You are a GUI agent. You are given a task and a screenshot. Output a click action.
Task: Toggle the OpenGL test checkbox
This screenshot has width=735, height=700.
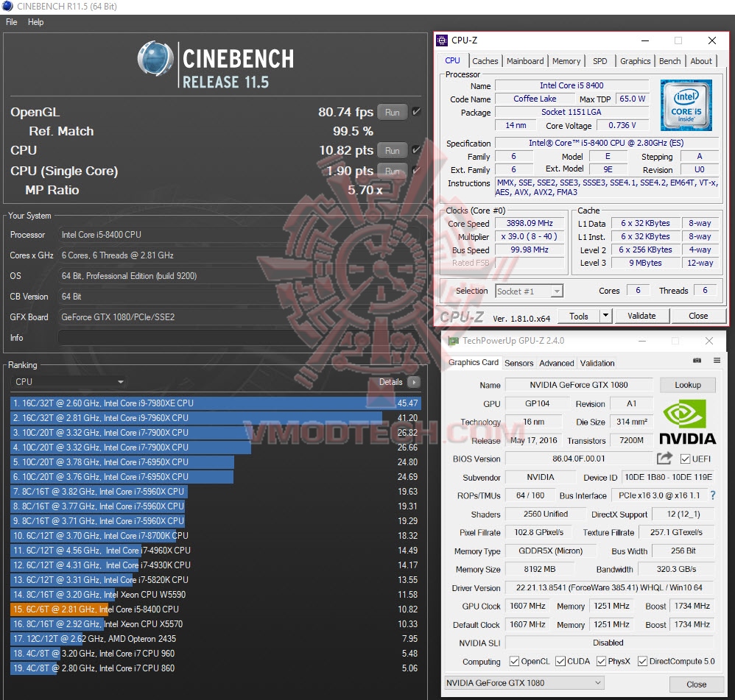pyautogui.click(x=416, y=111)
